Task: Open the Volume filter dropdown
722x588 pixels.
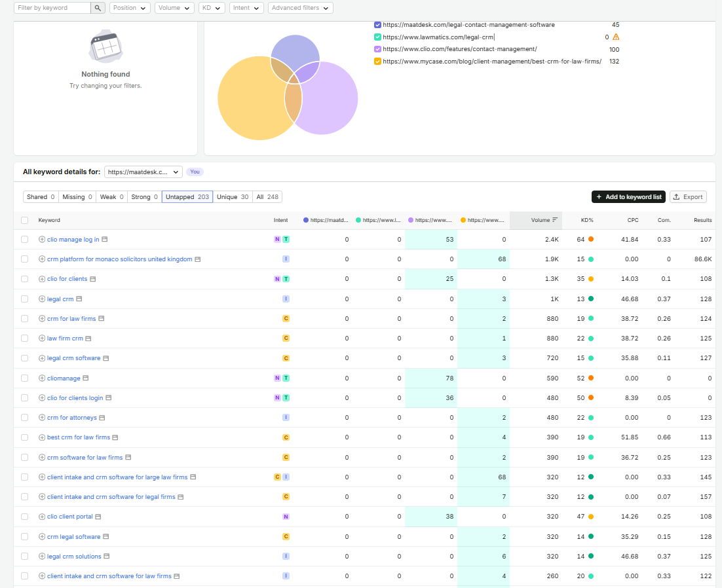Action: (x=174, y=8)
